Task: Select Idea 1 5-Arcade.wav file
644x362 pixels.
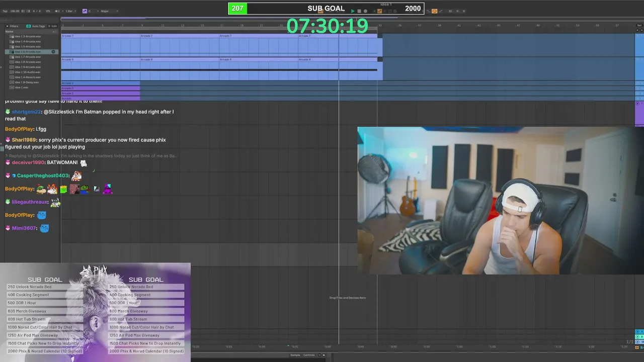Action: pos(28,46)
